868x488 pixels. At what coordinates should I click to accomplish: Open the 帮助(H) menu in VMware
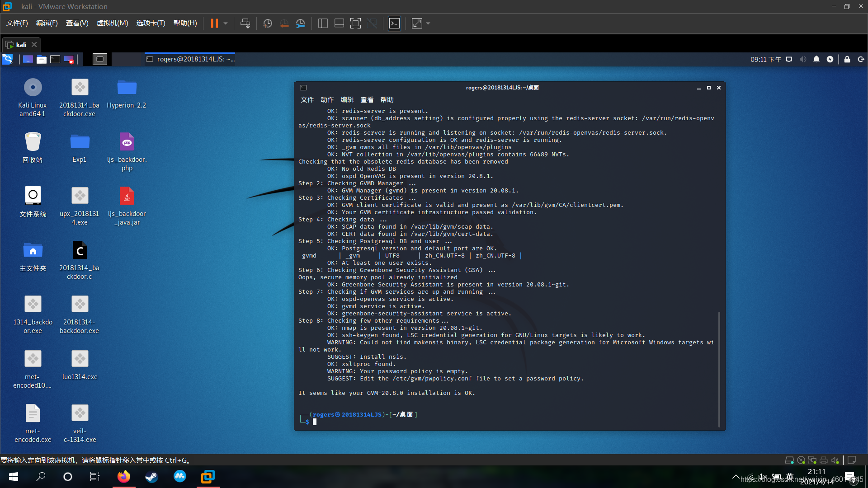(185, 23)
